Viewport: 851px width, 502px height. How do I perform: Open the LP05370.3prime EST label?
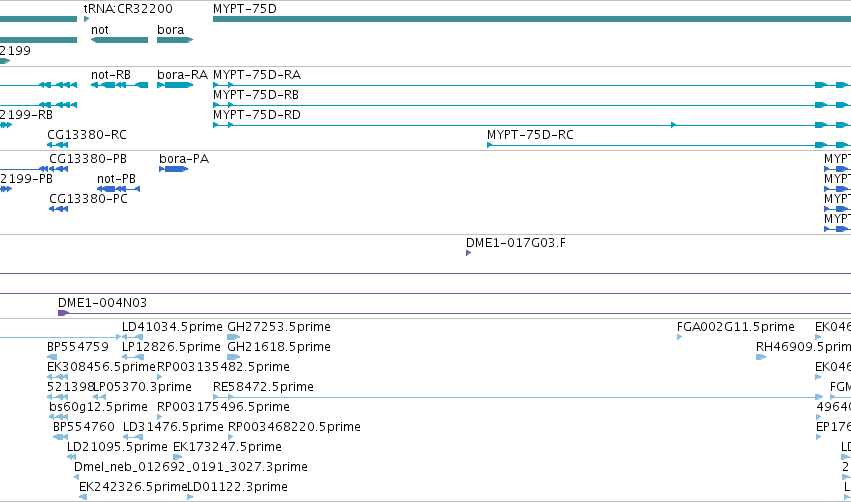pos(142,387)
